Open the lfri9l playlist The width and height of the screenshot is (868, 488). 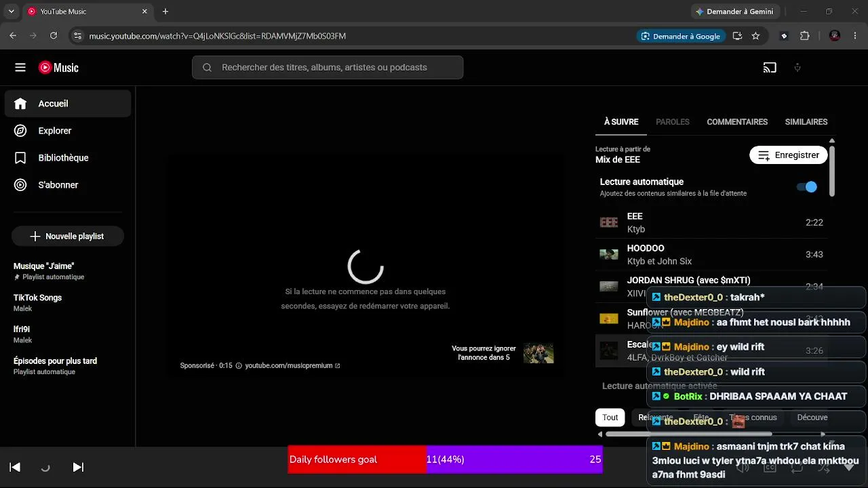pos(68,334)
